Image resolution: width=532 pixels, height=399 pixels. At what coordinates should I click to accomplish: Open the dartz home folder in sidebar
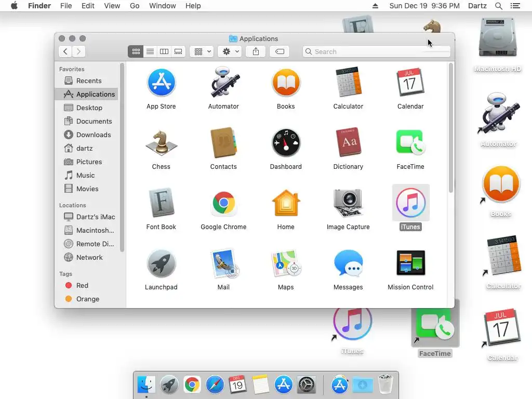click(x=87, y=149)
